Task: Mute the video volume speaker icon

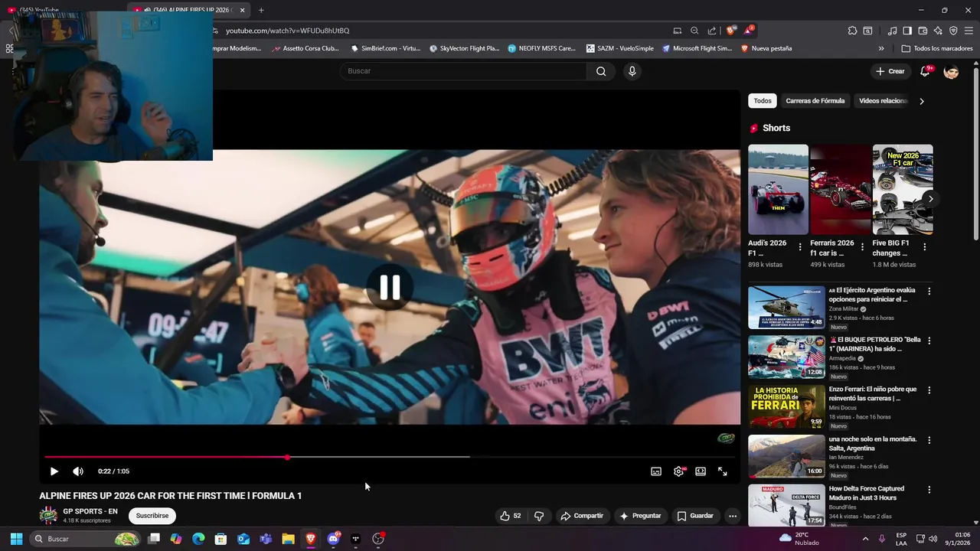Action: click(77, 471)
